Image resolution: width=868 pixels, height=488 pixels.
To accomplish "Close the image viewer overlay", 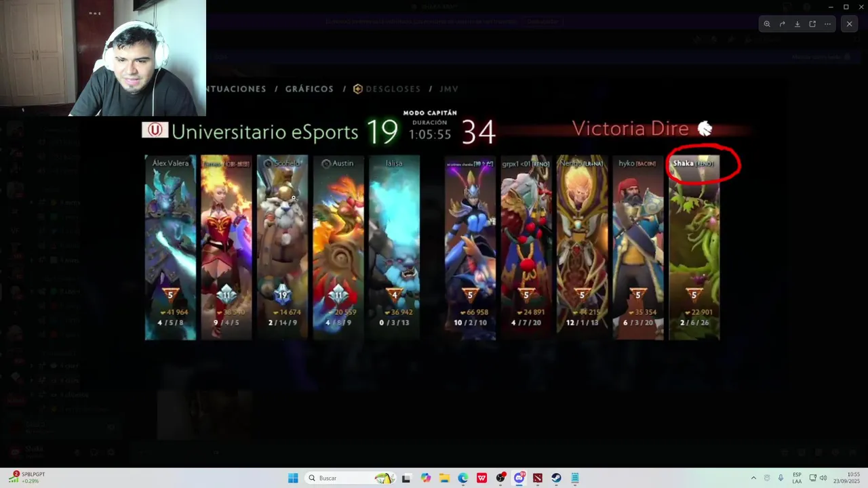I will 849,24.
